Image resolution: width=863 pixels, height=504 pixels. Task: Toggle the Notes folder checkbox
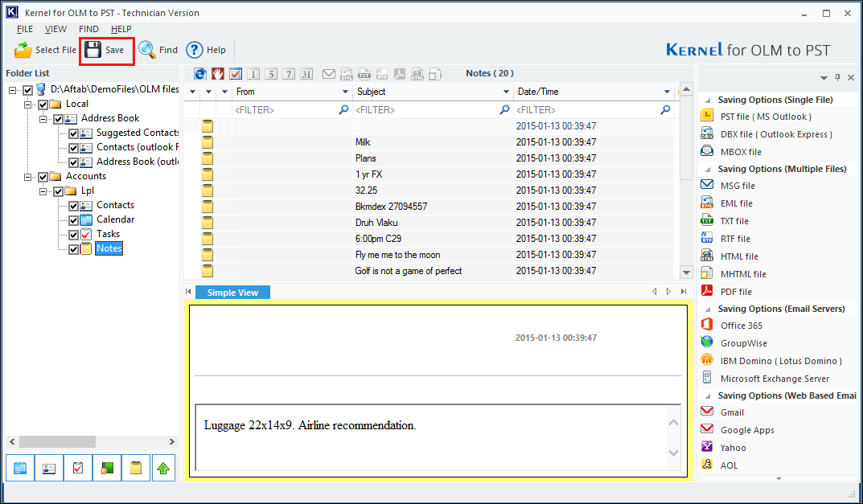(73, 249)
